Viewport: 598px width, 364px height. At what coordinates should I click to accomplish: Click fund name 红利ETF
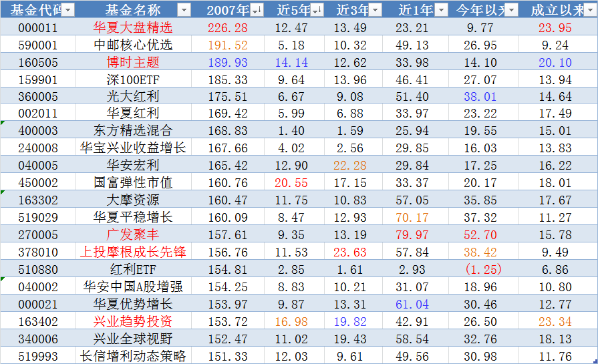133,269
